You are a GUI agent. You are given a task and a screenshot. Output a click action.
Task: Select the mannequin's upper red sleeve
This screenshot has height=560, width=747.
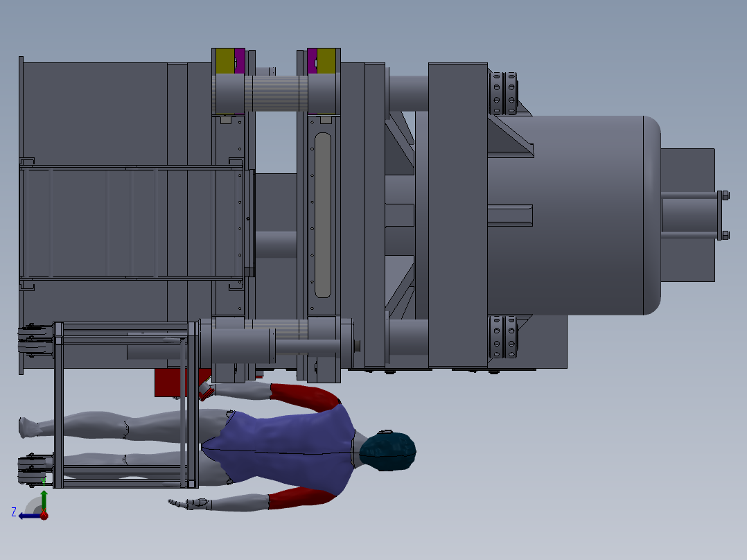[x=305, y=396]
